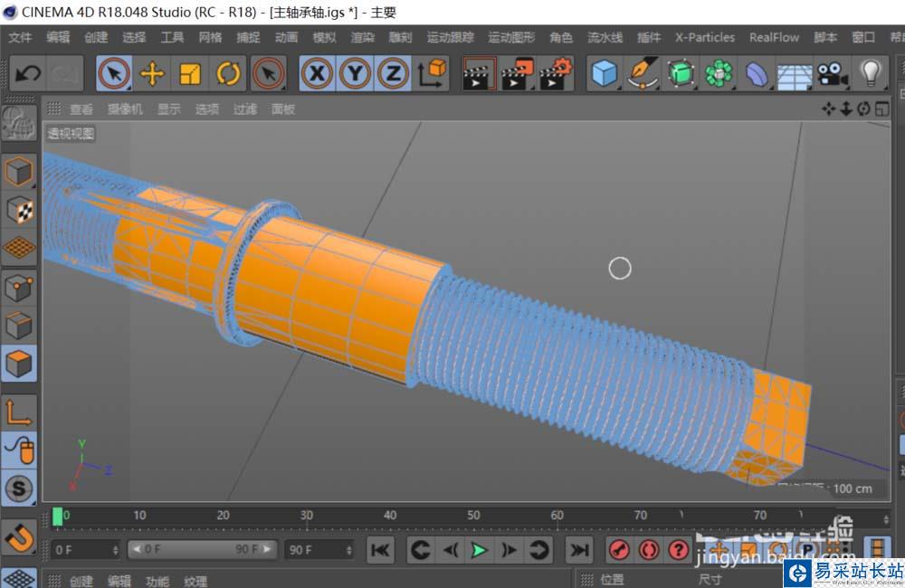Switch to Polygons mode (highlighted)
This screenshot has height=588, width=905.
[x=19, y=364]
